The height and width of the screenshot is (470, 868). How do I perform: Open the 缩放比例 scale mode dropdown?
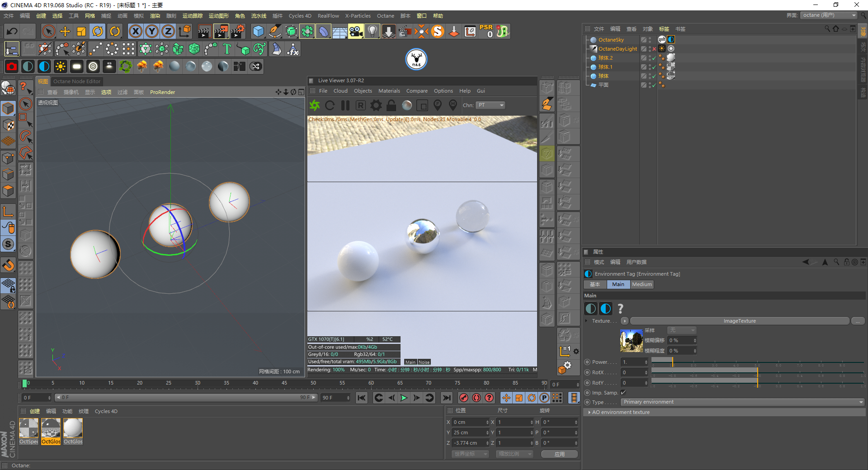tap(514, 454)
